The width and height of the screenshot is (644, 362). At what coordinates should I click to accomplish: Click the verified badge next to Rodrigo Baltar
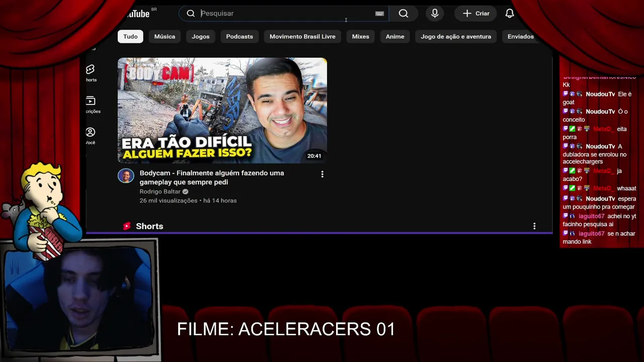185,192
